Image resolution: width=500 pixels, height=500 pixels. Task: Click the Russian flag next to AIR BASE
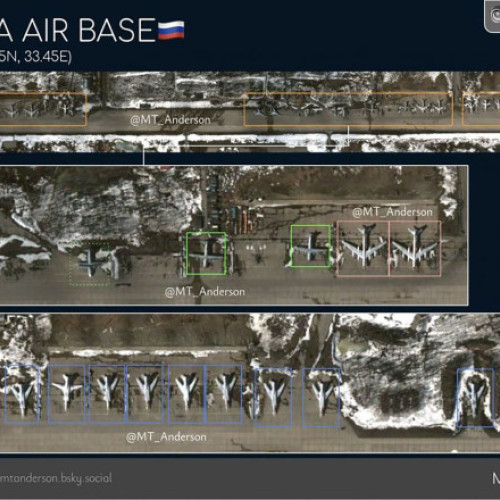[171, 30]
